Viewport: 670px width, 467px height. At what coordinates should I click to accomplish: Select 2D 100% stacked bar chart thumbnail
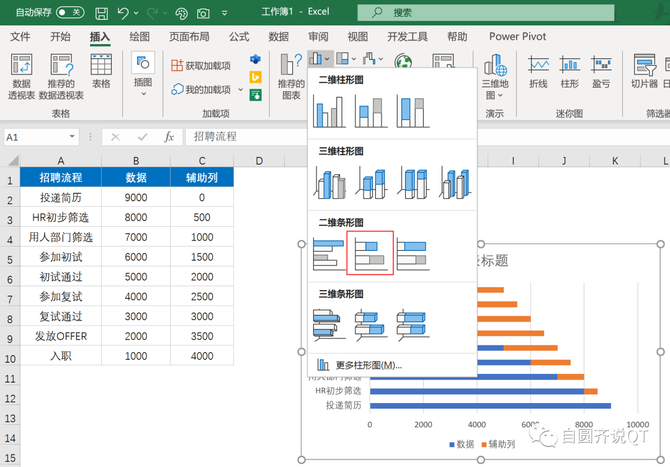[412, 254]
